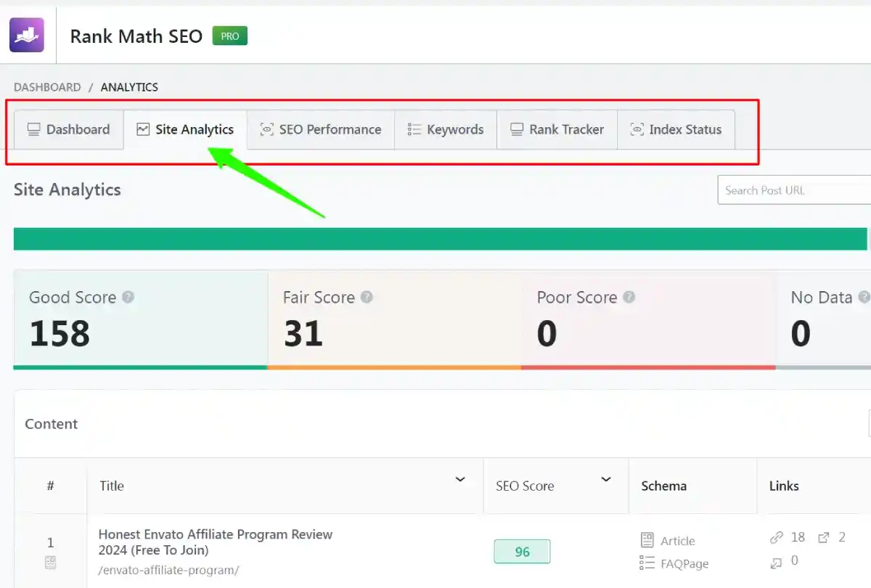The width and height of the screenshot is (871, 588).
Task: Open the SEO Performance tab
Action: tap(321, 129)
